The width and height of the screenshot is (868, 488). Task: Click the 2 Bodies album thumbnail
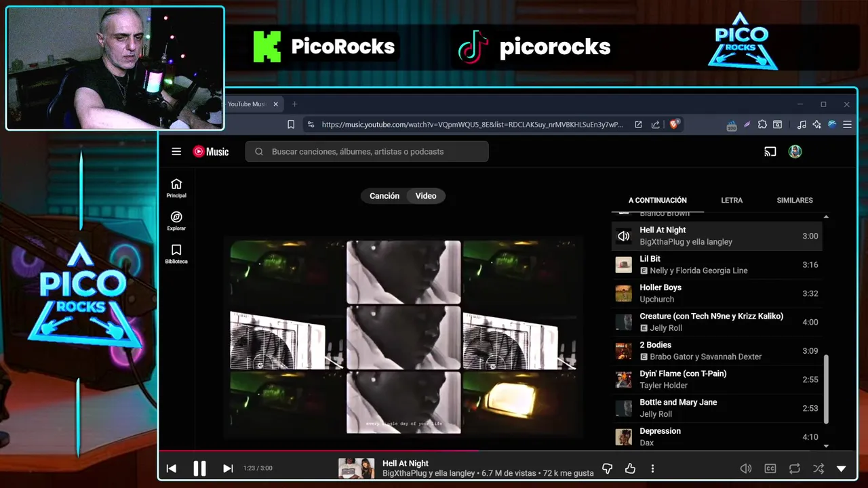coord(623,351)
